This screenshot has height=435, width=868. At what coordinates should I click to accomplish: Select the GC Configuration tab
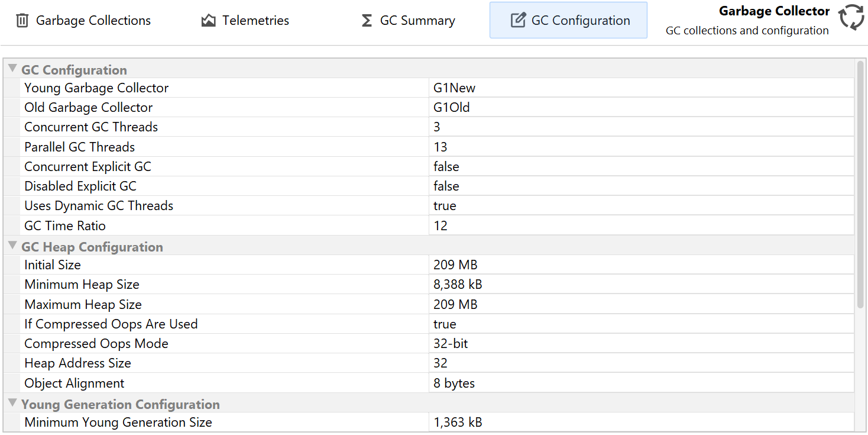pyautogui.click(x=580, y=21)
